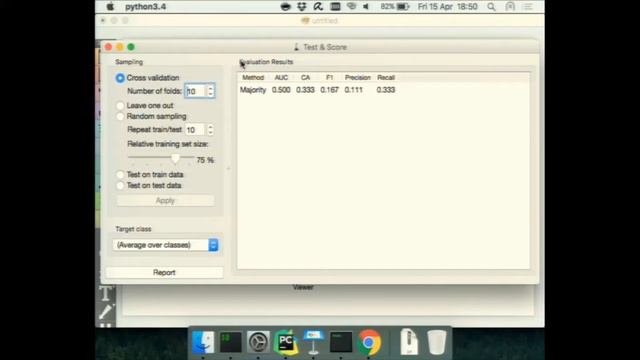Click the Repeat train/test value field
640x360 pixels.
click(x=196, y=130)
